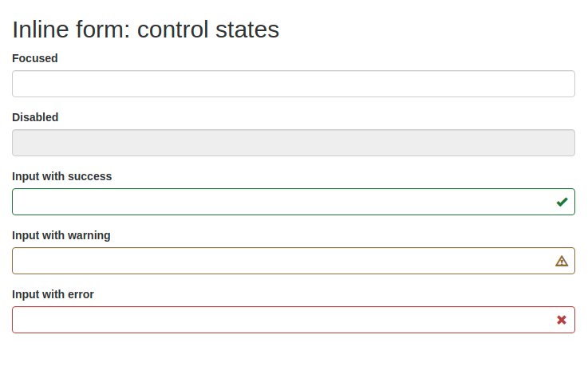This screenshot has width=588, height=378.
Task: Click the word "warning" in its label
Action: (89, 235)
